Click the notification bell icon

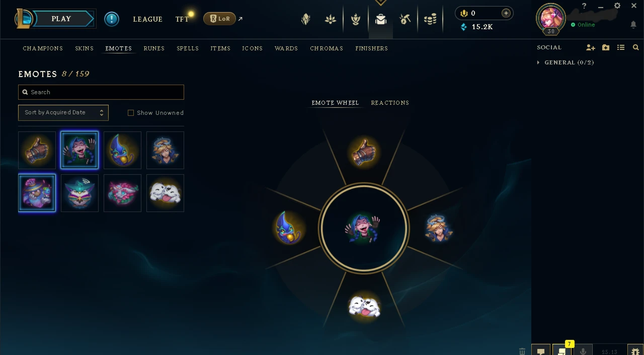[x=633, y=24]
